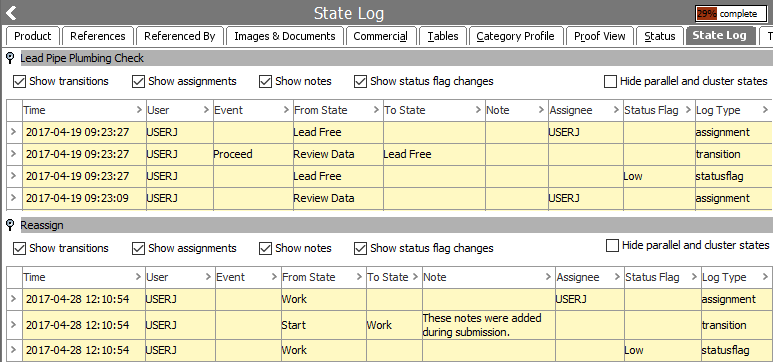
Task: Click the back arrow in title bar
Action: [x=11, y=13]
